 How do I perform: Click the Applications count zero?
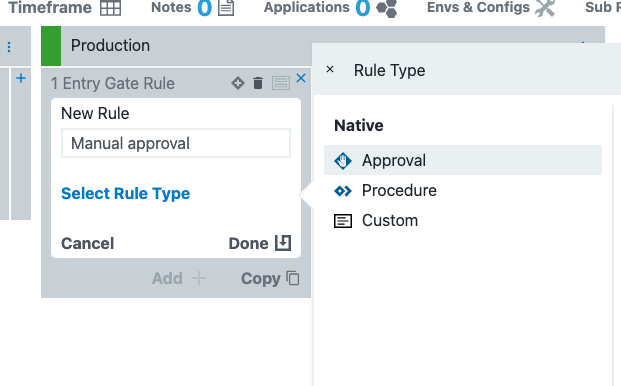pyautogui.click(x=362, y=8)
